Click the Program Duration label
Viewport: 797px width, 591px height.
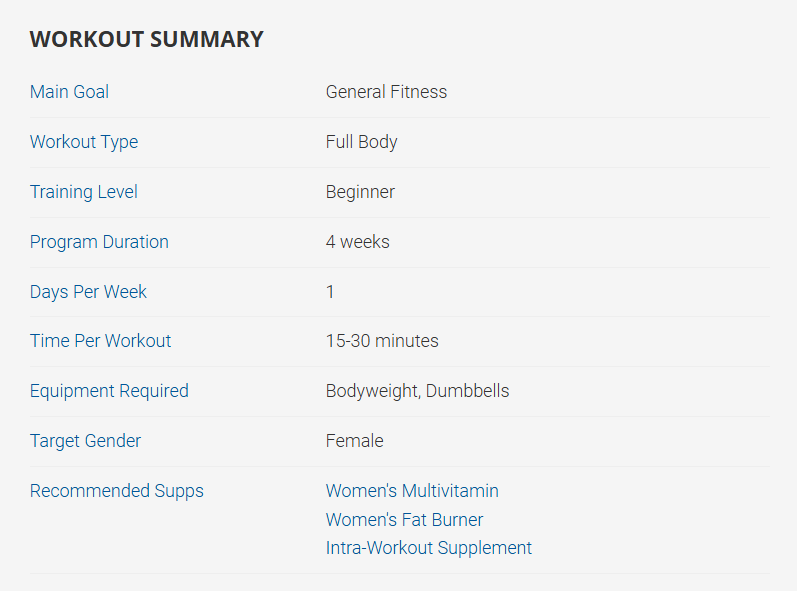point(99,242)
